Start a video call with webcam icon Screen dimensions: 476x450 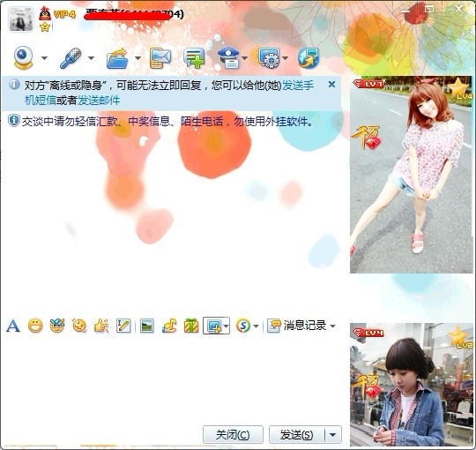(23, 57)
